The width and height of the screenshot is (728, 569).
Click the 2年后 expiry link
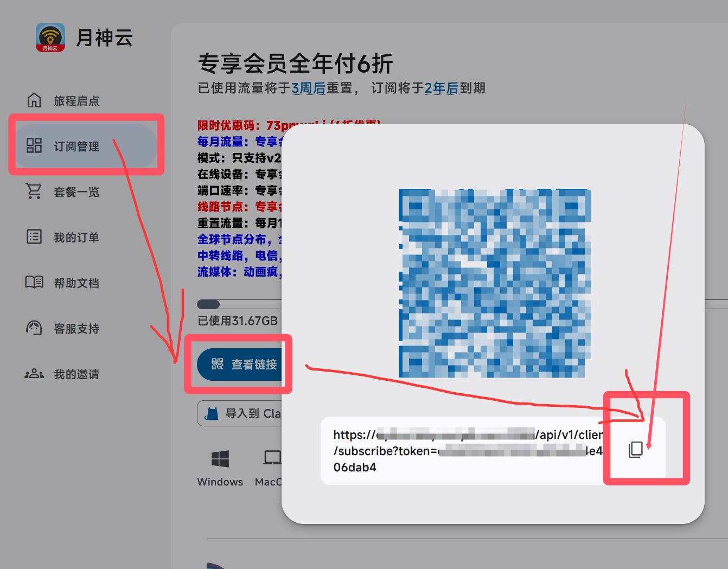[x=442, y=88]
